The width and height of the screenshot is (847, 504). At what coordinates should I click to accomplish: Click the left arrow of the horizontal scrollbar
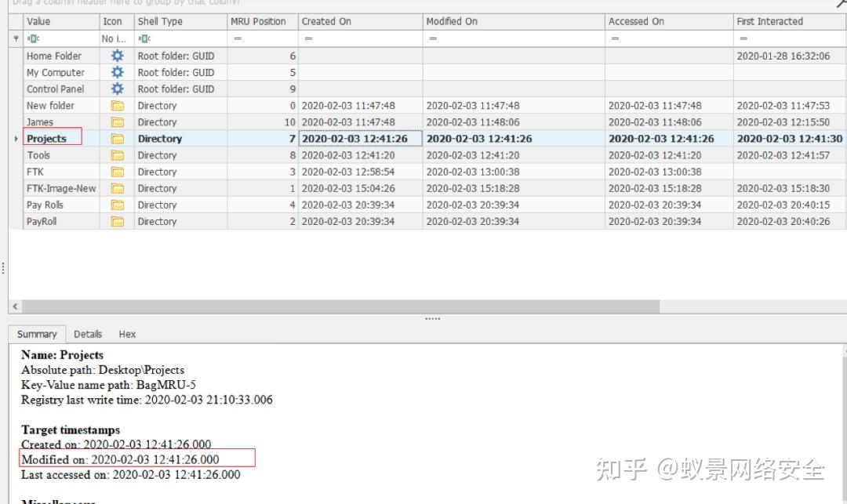(14, 306)
